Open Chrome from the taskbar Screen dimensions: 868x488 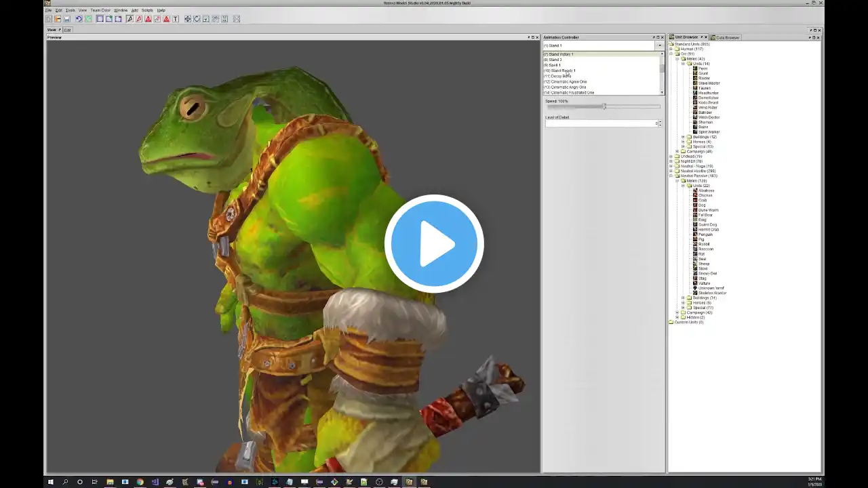click(x=140, y=482)
